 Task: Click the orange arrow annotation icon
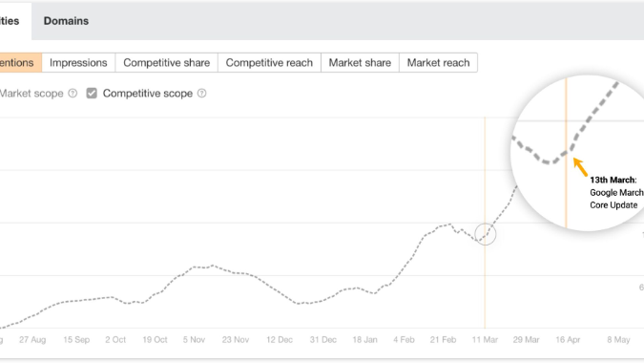point(580,166)
